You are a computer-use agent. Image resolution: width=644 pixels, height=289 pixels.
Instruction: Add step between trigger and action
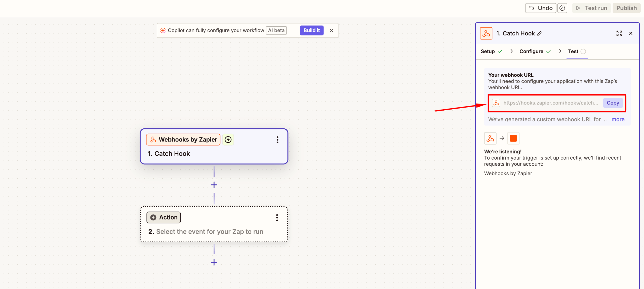point(214,185)
